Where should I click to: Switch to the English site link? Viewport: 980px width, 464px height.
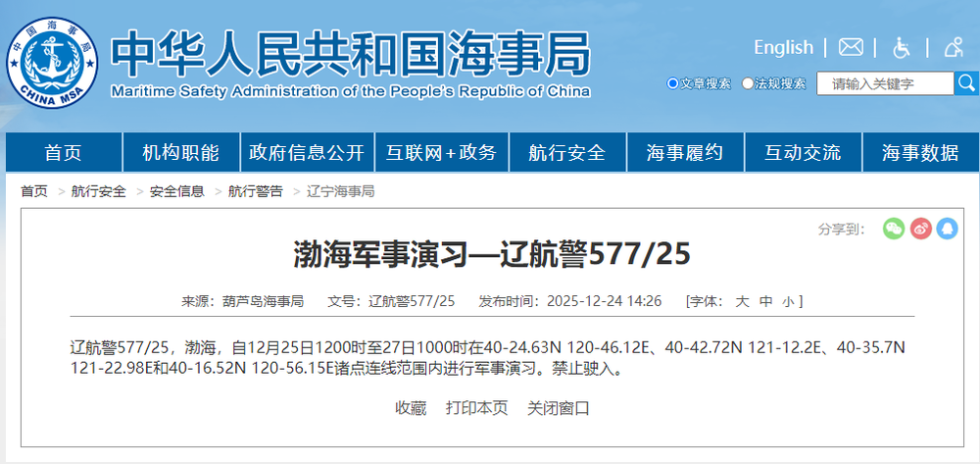coord(783,47)
